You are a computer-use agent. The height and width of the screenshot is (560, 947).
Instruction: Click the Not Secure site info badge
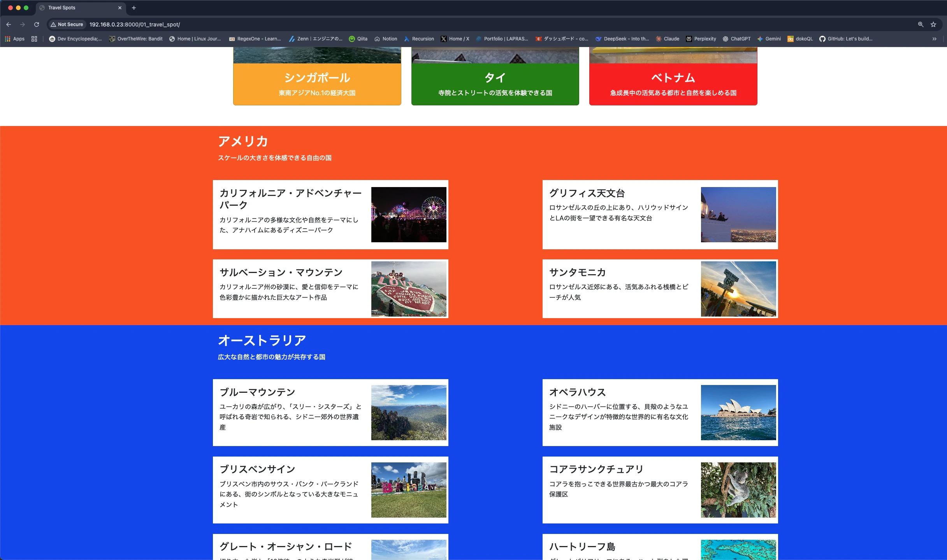pos(67,24)
